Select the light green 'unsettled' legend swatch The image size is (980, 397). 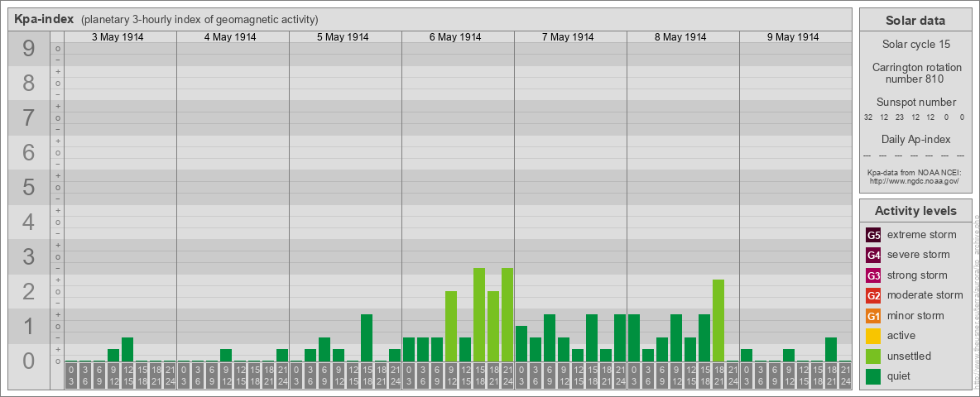pyautogui.click(x=873, y=356)
